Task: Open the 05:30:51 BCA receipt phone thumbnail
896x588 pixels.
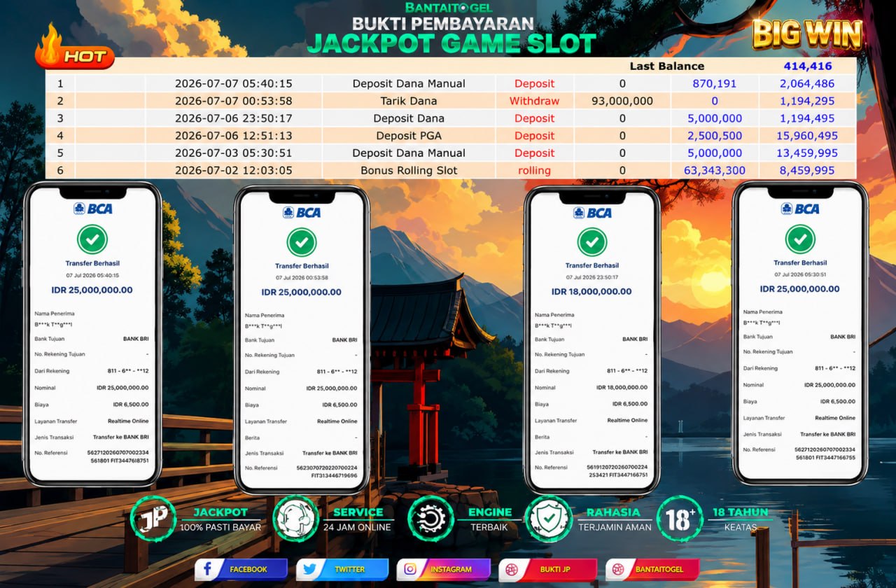Action: 800,332
